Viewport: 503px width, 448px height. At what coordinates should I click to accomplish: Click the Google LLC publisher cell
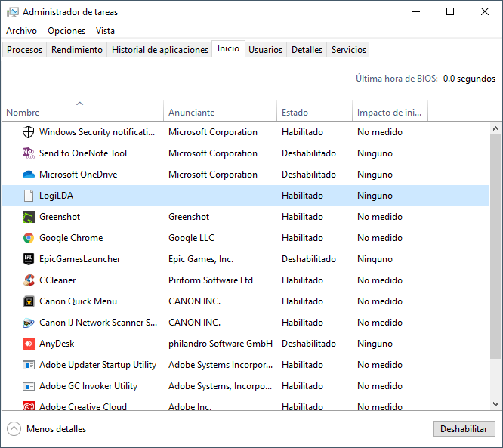(191, 238)
